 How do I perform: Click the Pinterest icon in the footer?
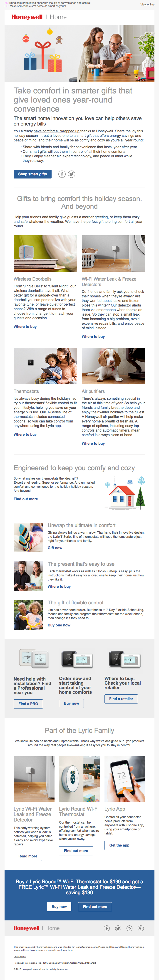coord(141,928)
